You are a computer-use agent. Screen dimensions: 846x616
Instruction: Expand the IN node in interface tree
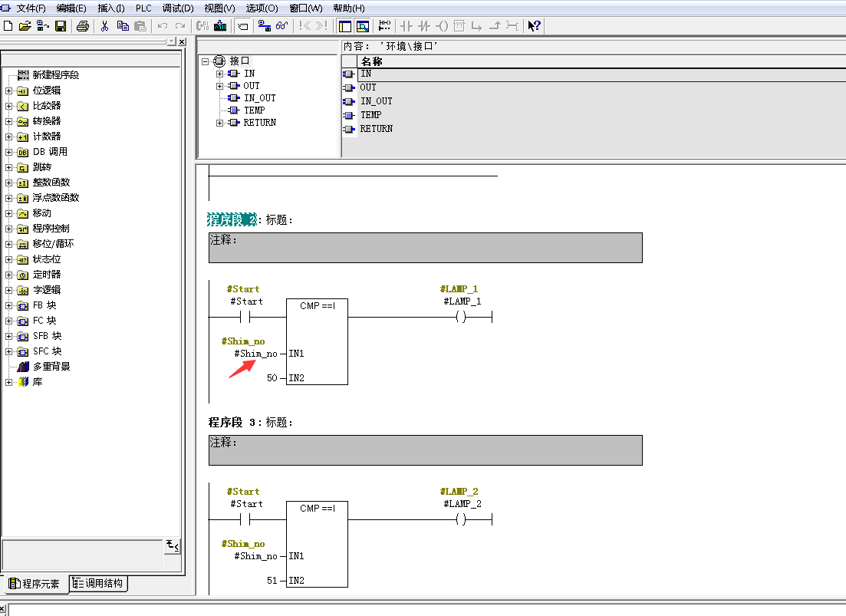click(220, 74)
